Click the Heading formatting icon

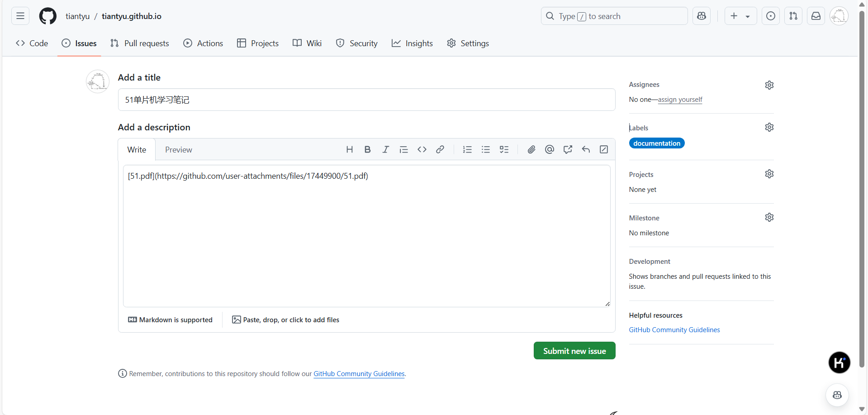pos(349,149)
